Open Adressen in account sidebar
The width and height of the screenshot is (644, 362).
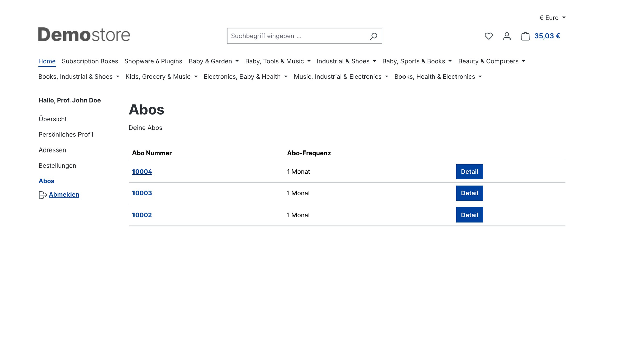[x=52, y=150]
